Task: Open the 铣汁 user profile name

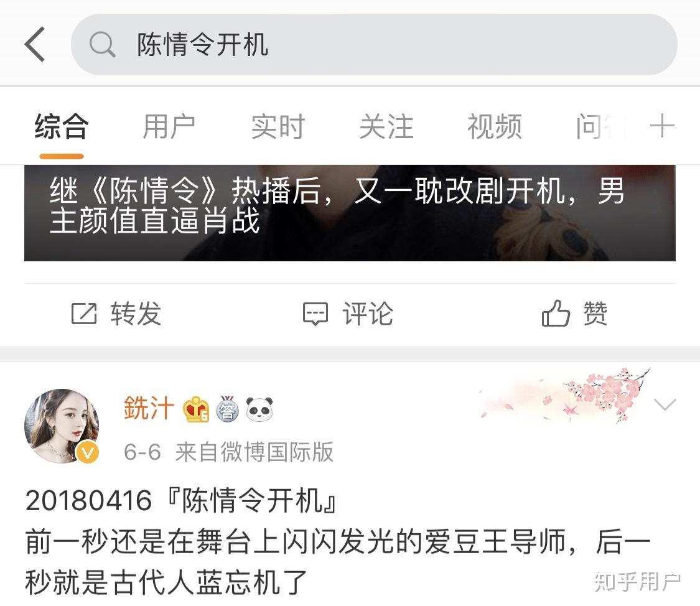Action: point(149,408)
